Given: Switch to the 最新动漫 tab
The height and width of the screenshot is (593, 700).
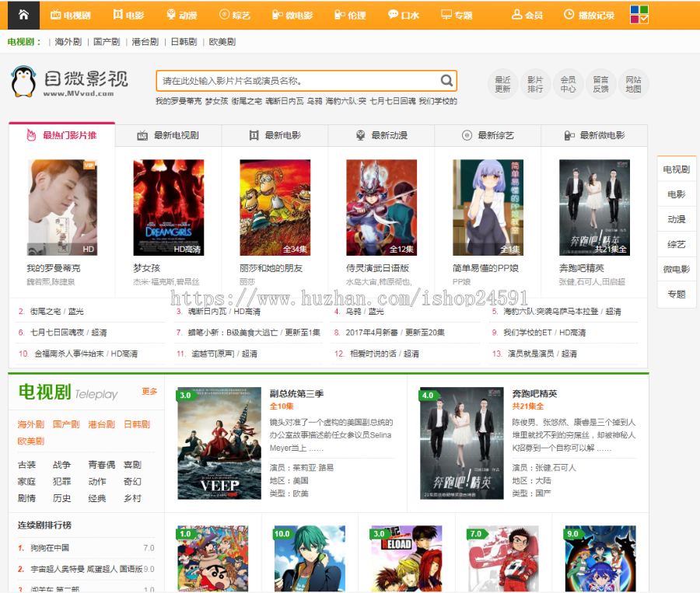Looking at the screenshot, I should (x=381, y=135).
